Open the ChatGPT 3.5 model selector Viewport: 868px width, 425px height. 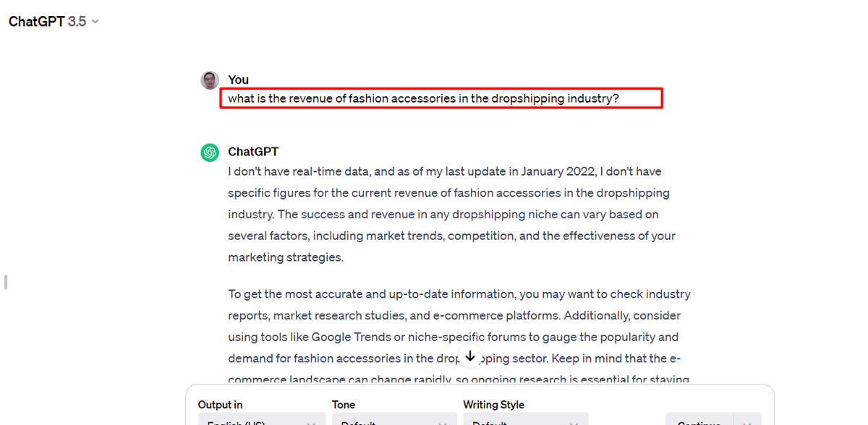click(x=54, y=22)
